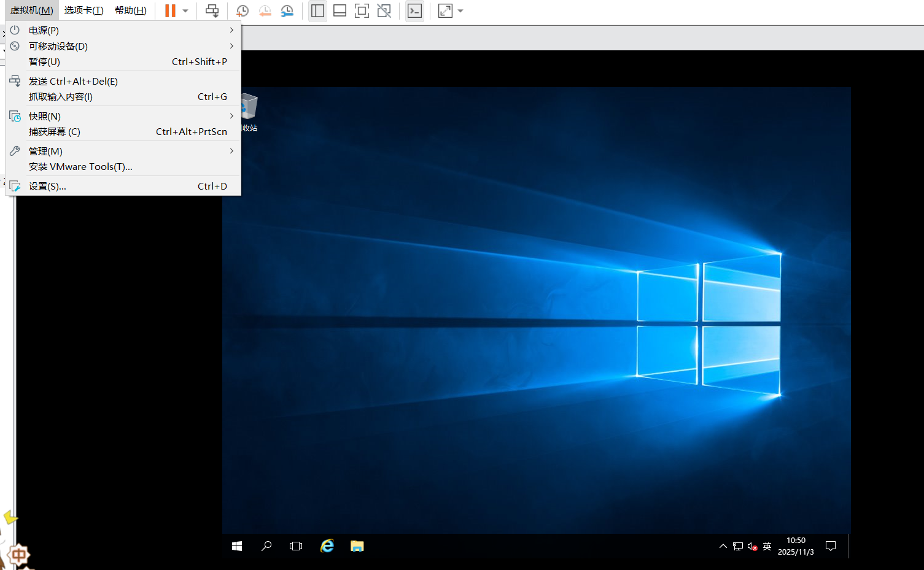The width and height of the screenshot is (924, 570).
Task: Open the snapshot manager wrench-clock icon
Action: pos(287,10)
